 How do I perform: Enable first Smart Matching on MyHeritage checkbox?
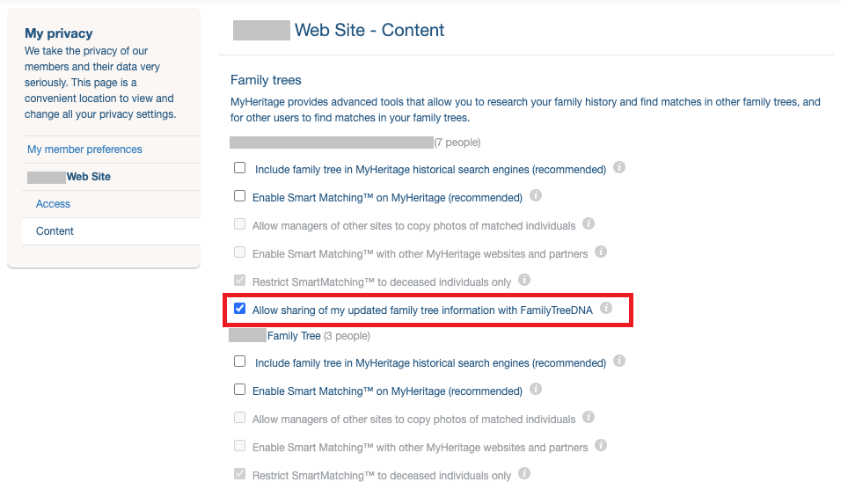pos(240,195)
